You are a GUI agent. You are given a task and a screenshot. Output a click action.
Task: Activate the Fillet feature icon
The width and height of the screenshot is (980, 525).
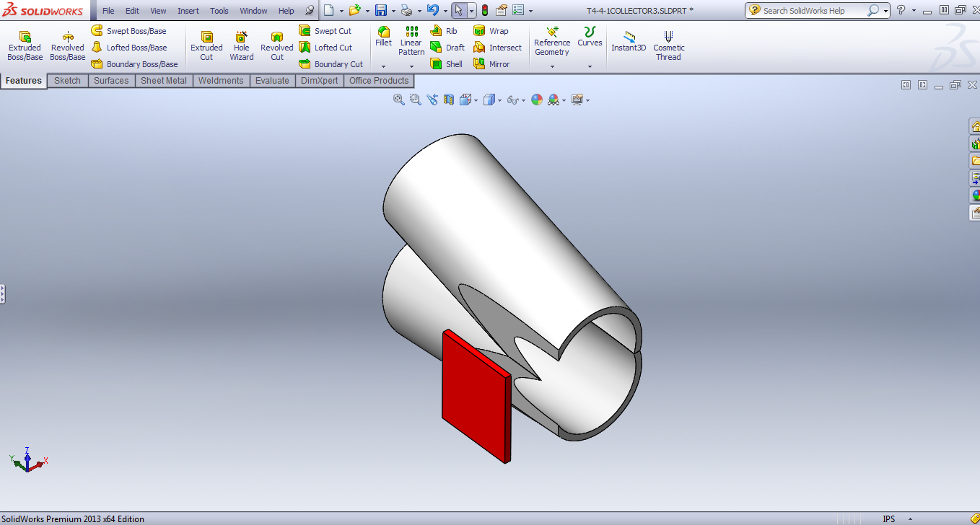coord(383,36)
